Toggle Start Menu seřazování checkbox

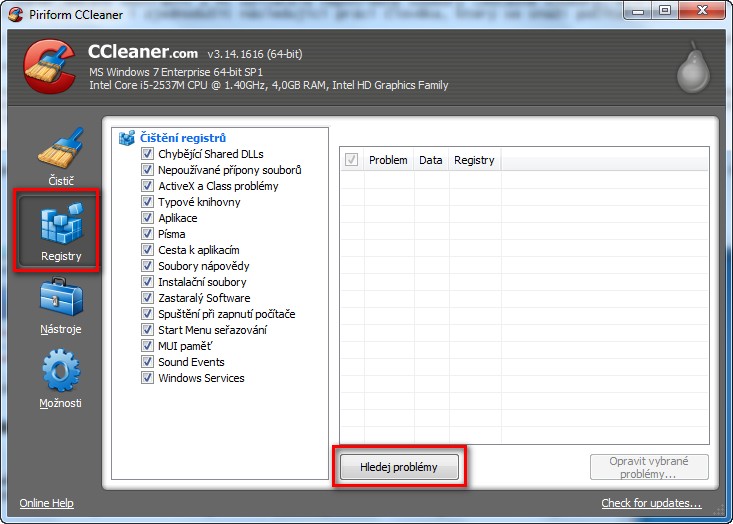click(x=147, y=330)
